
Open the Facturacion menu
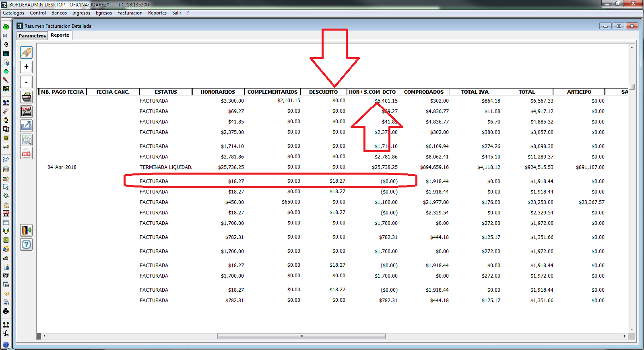(x=130, y=13)
